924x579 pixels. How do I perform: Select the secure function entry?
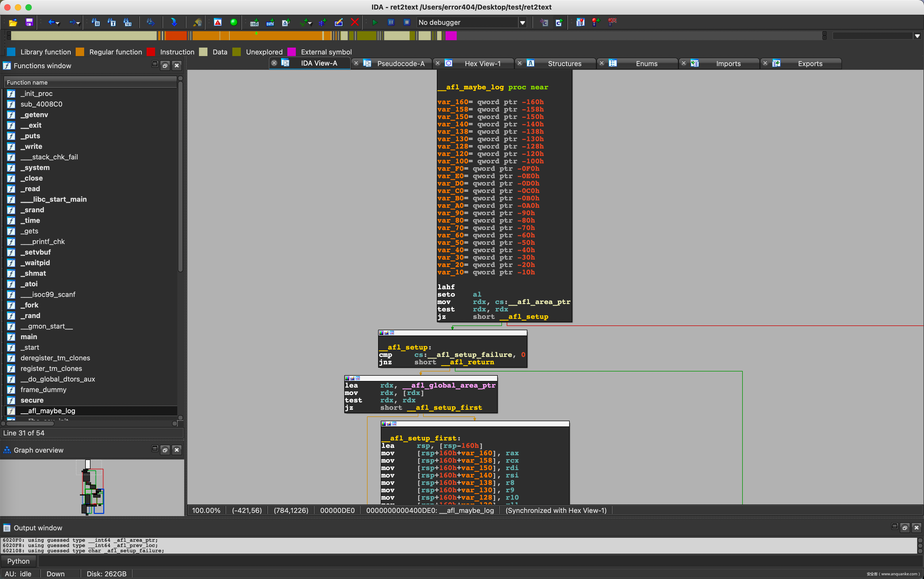click(x=32, y=400)
